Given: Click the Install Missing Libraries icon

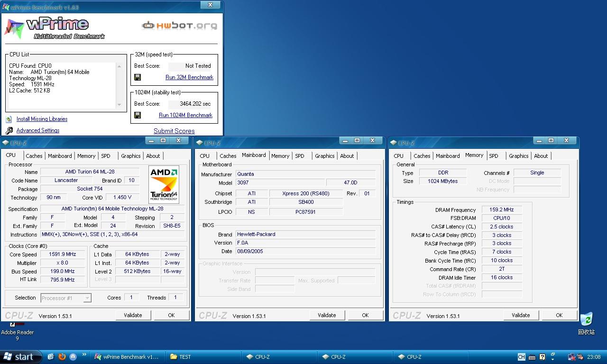Looking at the screenshot, I should pos(9,119).
